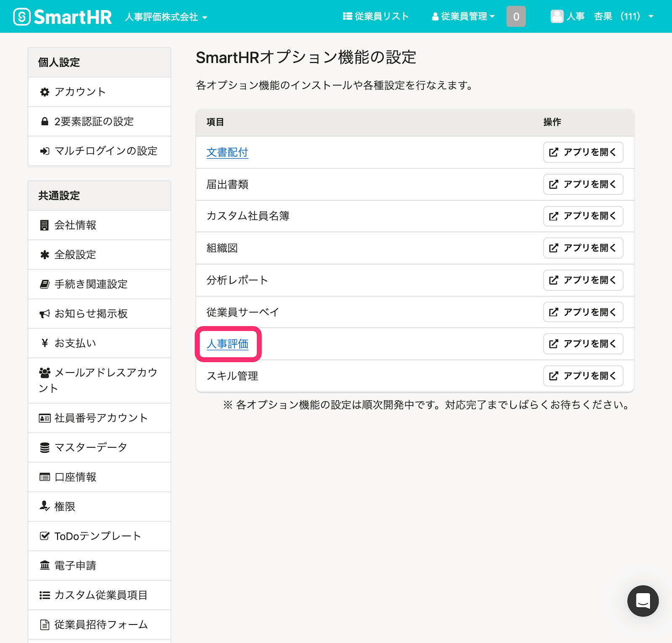672x643 pixels.
Task: Click アプリを開く for 従業員サーベイ
Action: [583, 312]
